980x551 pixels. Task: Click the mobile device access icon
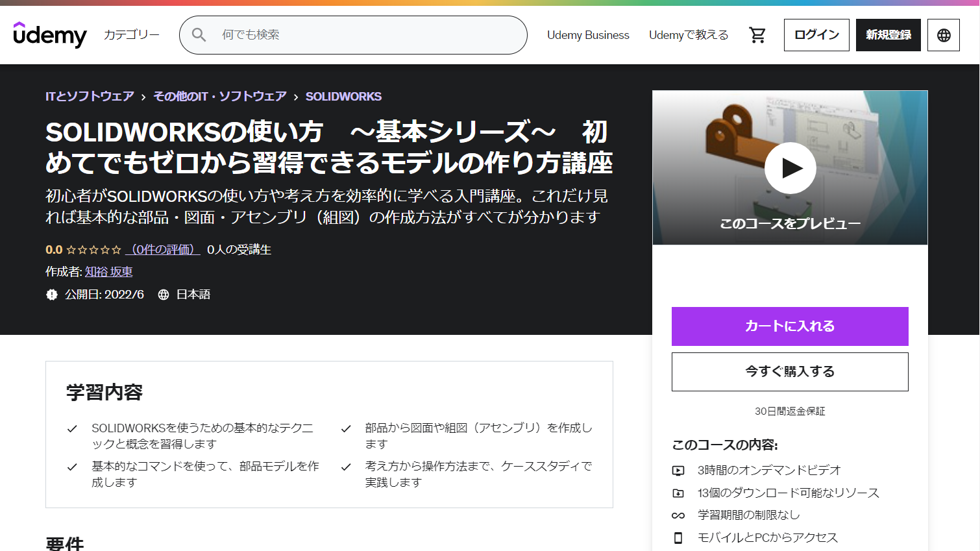[678, 537]
